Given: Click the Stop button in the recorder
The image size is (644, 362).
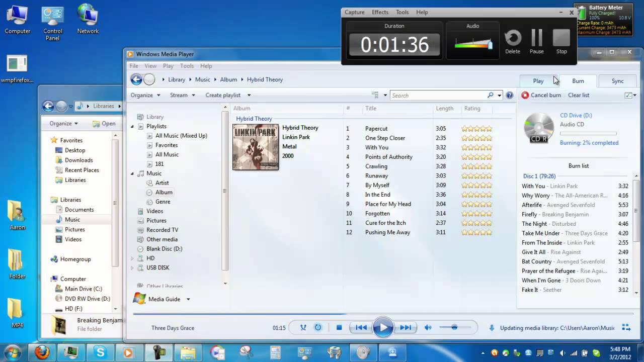Looking at the screenshot, I should (561, 41).
